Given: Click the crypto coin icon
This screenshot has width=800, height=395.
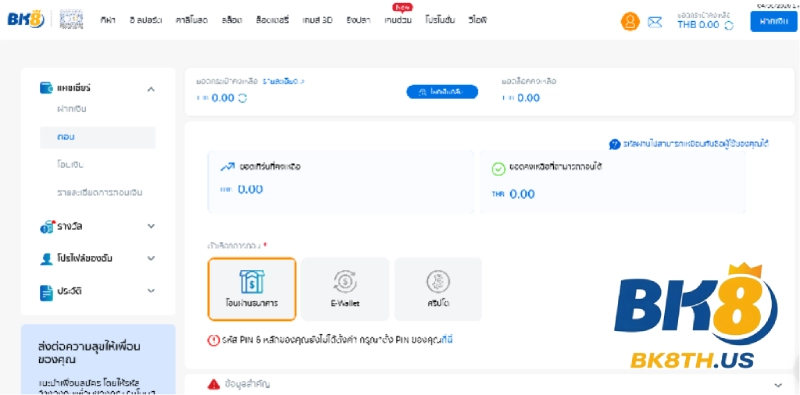Looking at the screenshot, I should (438, 282).
